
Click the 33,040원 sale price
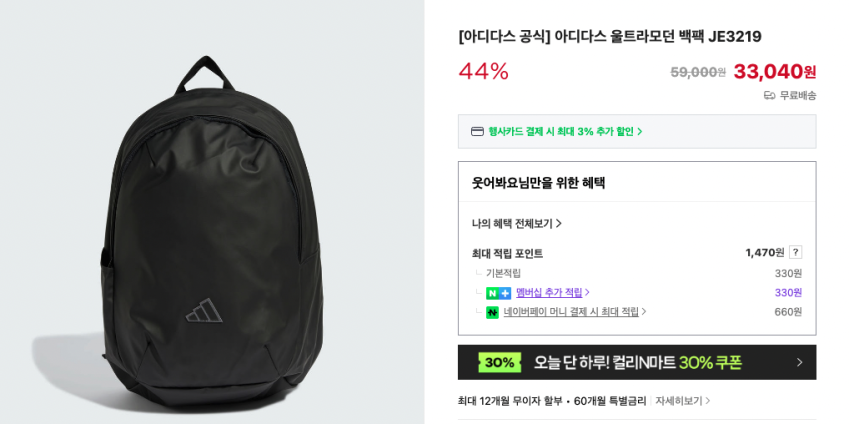(774, 71)
